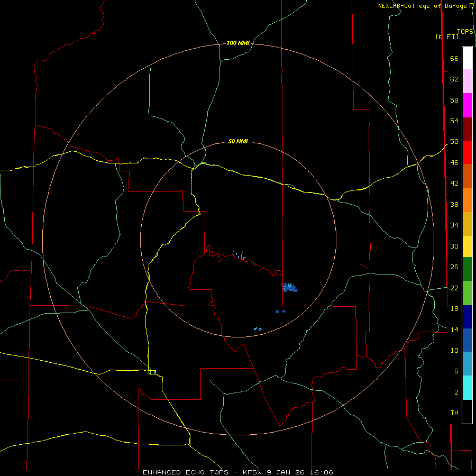
Task: Click the legend value 6
Action: click(456, 371)
